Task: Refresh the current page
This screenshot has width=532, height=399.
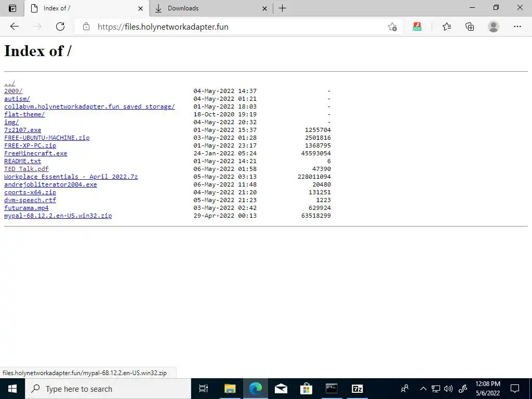Action: (x=60, y=26)
